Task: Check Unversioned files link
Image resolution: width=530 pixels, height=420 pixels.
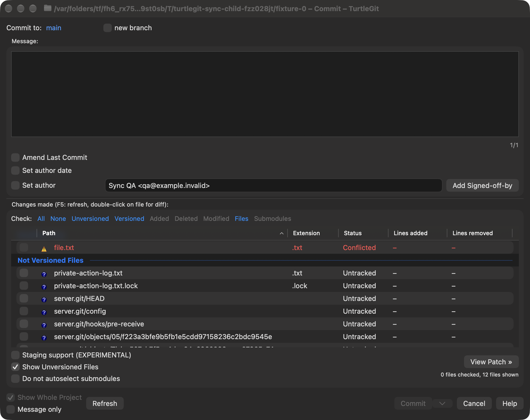Action: (x=90, y=219)
